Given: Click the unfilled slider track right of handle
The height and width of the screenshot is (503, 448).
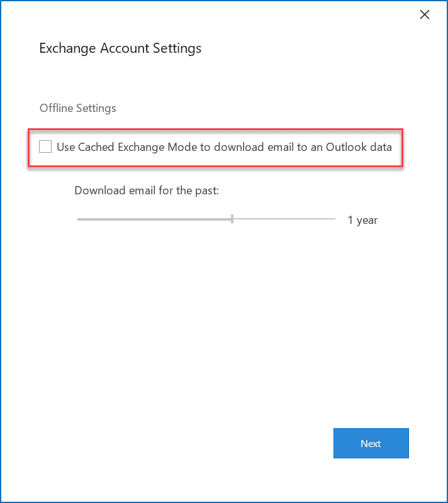Looking at the screenshot, I should tap(283, 219).
